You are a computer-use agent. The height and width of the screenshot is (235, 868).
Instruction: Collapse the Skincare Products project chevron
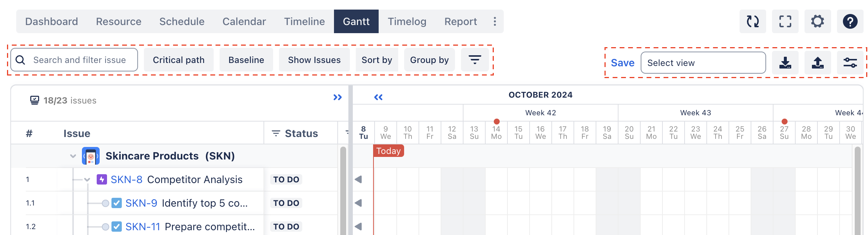tap(73, 156)
